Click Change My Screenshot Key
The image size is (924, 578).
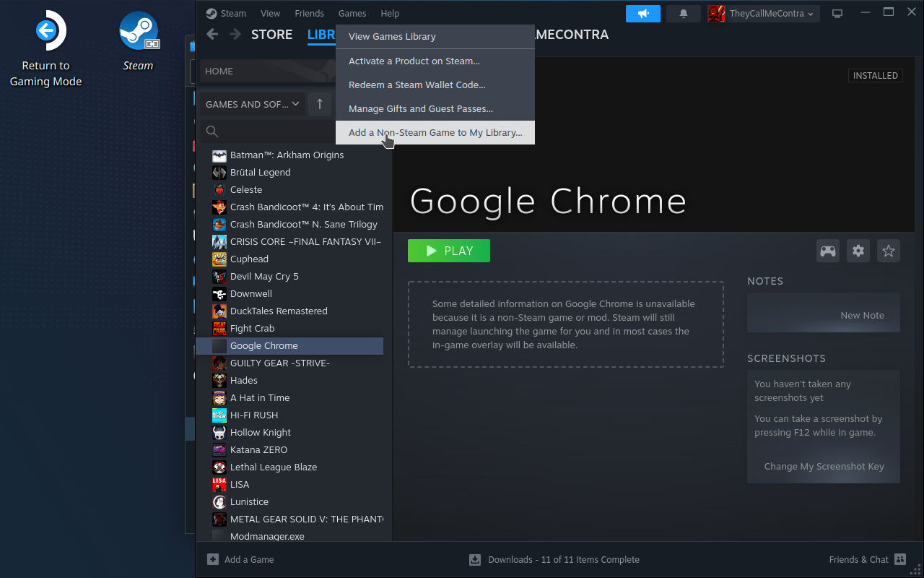(x=824, y=466)
